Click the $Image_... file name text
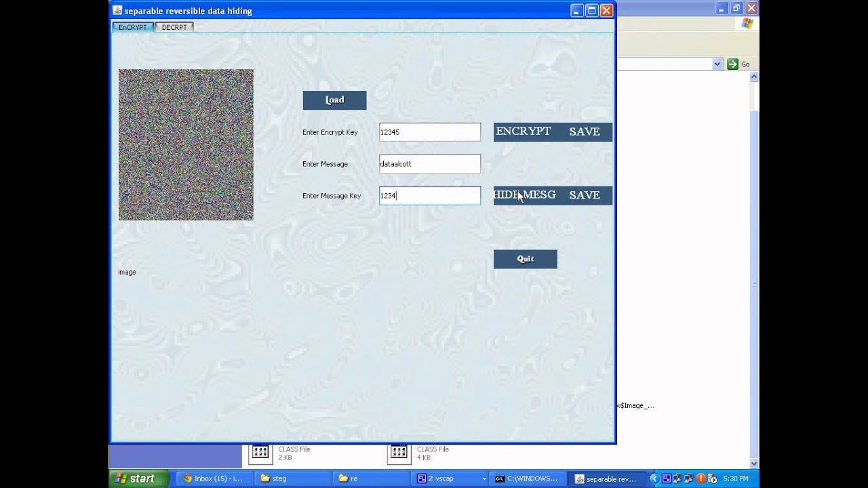 [636, 406]
